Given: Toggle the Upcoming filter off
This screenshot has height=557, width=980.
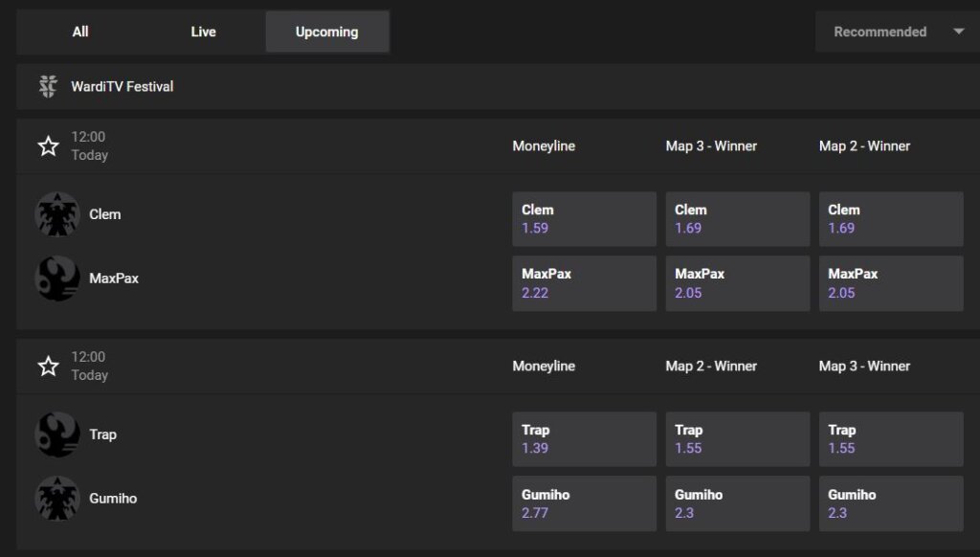Looking at the screenshot, I should click(x=326, y=32).
